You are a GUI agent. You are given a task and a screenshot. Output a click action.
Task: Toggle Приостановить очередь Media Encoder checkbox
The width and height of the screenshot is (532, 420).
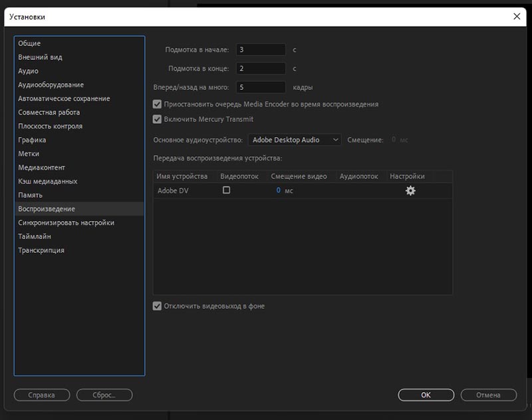[x=158, y=105]
